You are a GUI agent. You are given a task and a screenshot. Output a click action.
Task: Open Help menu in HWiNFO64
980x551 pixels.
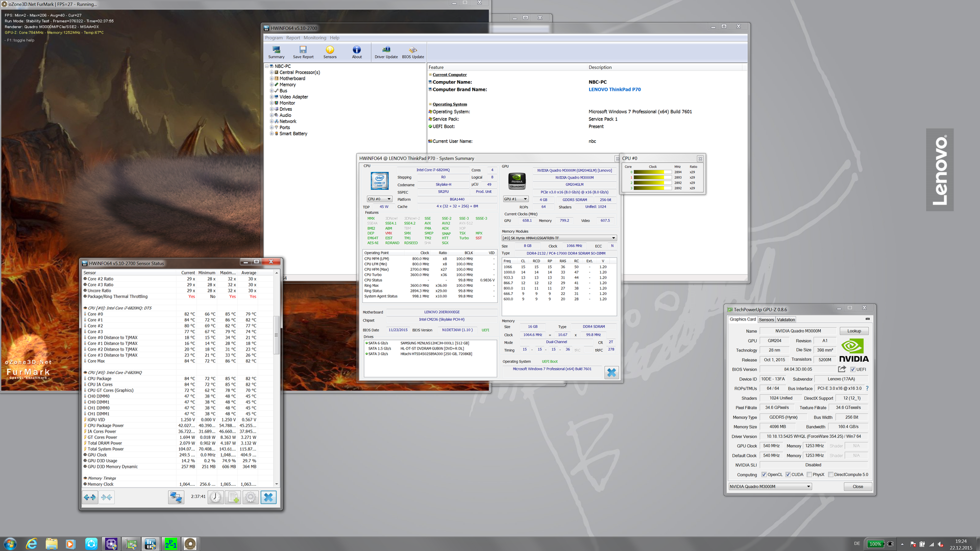click(334, 38)
